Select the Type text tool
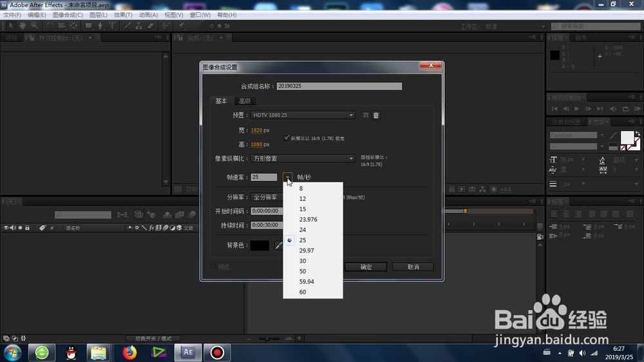Image resolution: width=644 pixels, height=362 pixels. pyautogui.click(x=112, y=26)
